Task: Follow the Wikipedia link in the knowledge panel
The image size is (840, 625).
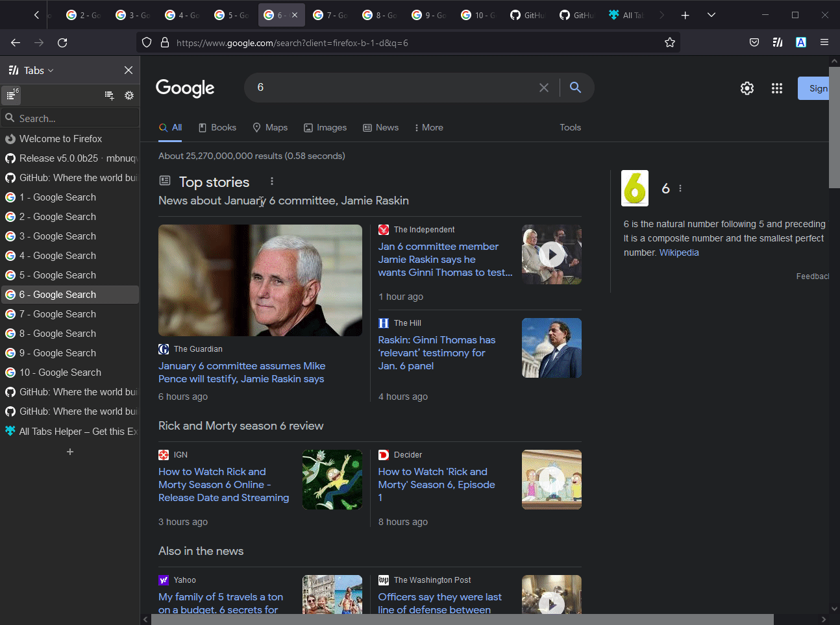Action: 679,252
